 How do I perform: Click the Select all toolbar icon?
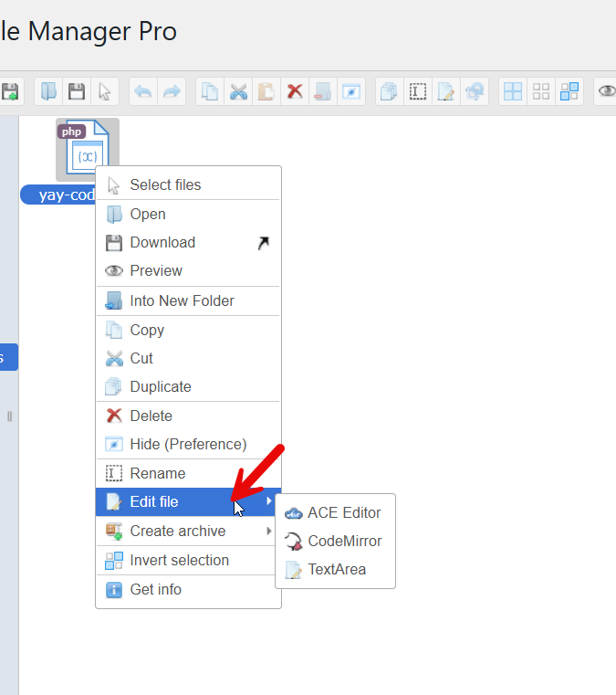(x=513, y=91)
